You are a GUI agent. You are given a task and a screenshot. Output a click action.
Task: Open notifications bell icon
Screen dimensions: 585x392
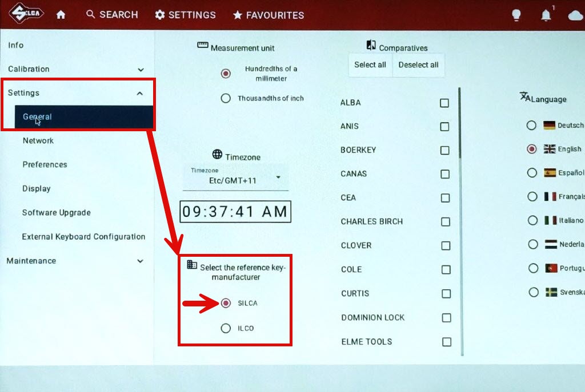(x=546, y=15)
